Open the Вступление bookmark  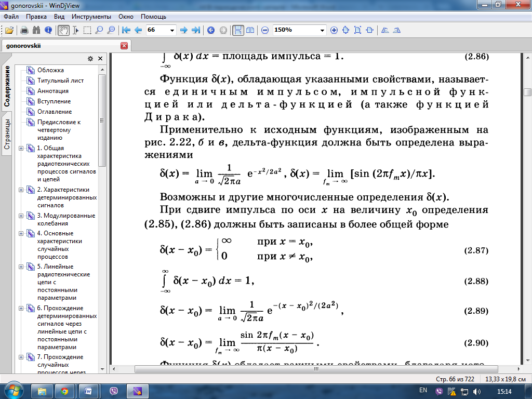[54, 101]
